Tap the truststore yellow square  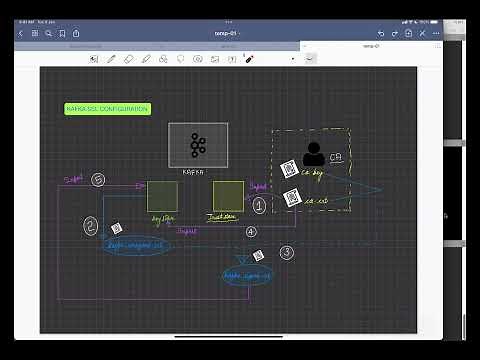[x=228, y=196]
